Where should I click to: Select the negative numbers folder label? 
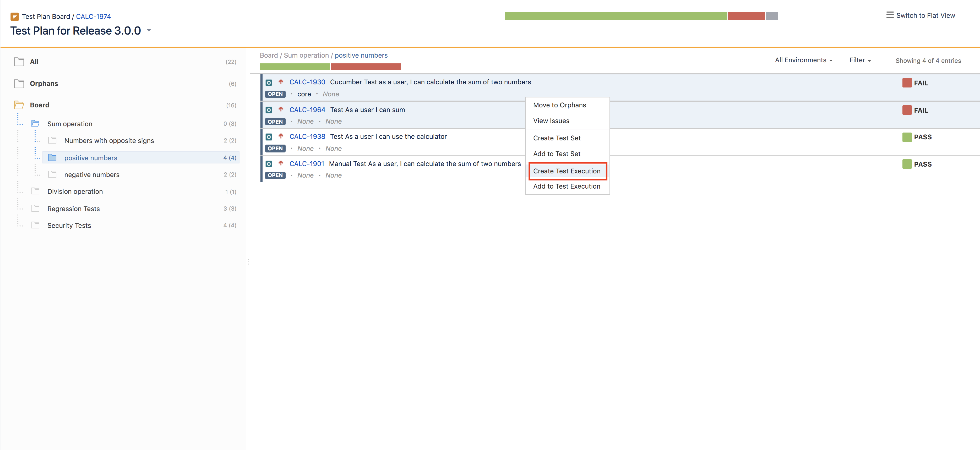click(92, 175)
